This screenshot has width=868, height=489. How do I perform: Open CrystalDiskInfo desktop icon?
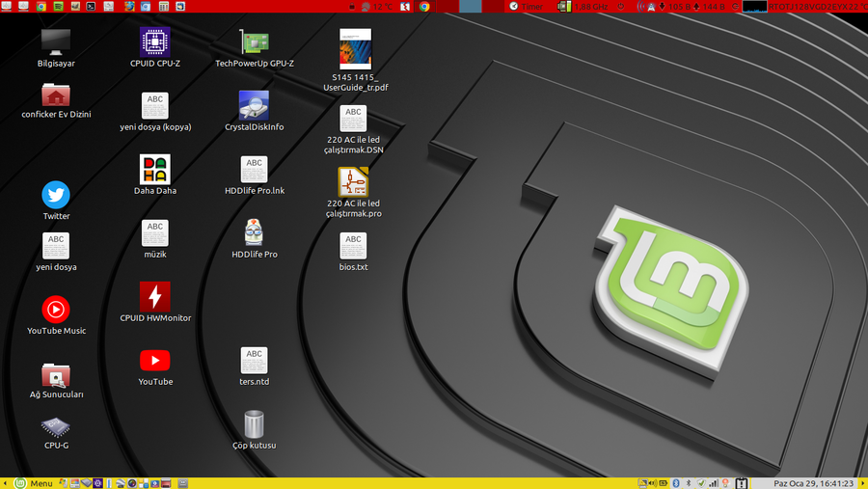[254, 105]
